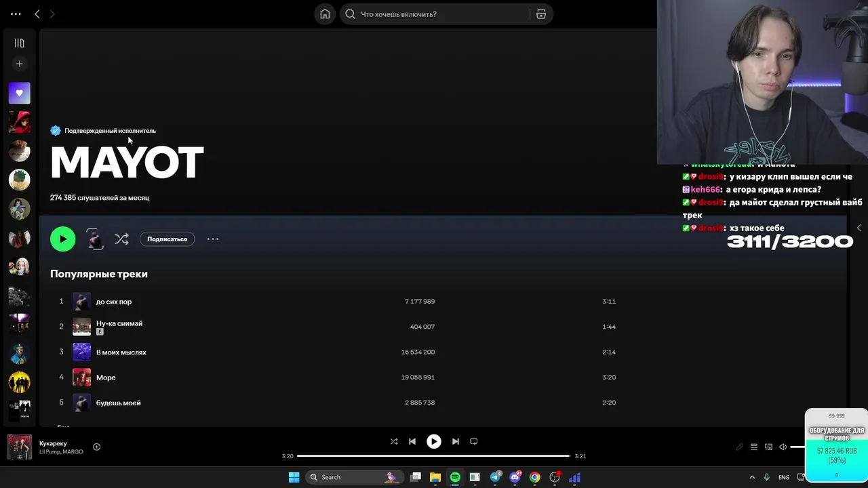
Task: Toggle shuffle in the player bar
Action: click(x=394, y=441)
